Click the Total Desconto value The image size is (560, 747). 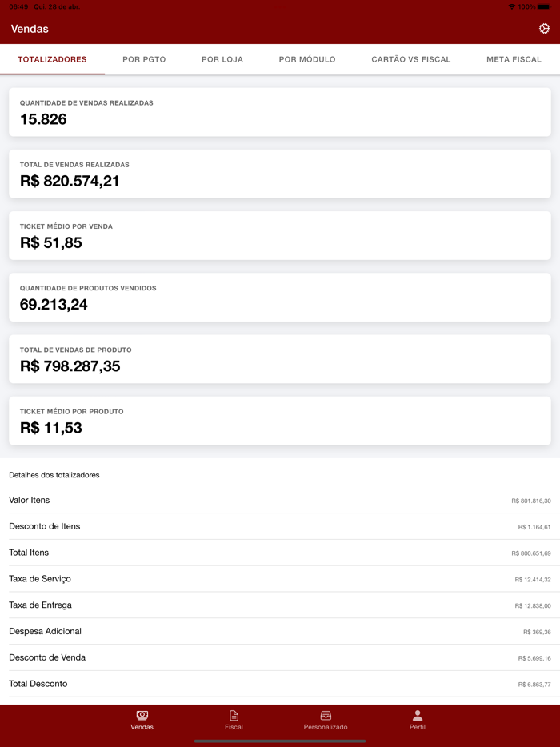(534, 684)
